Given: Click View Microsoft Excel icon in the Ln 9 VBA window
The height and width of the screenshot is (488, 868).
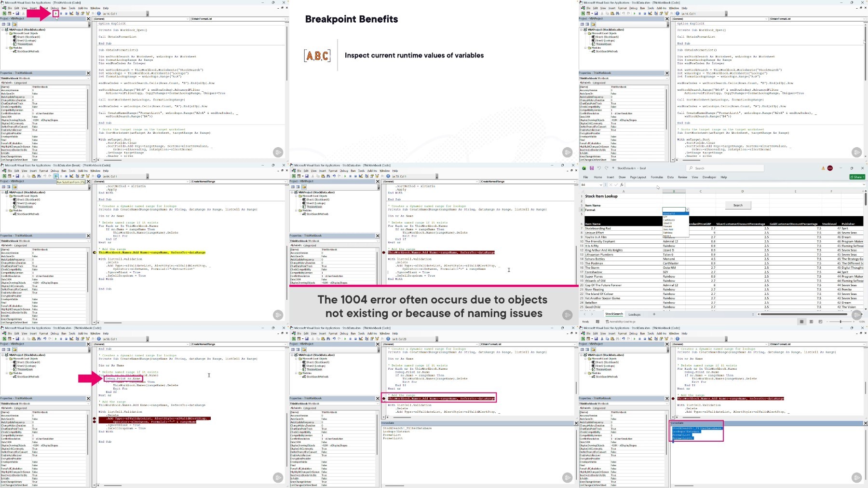Looking at the screenshot, I should [x=294, y=339].
